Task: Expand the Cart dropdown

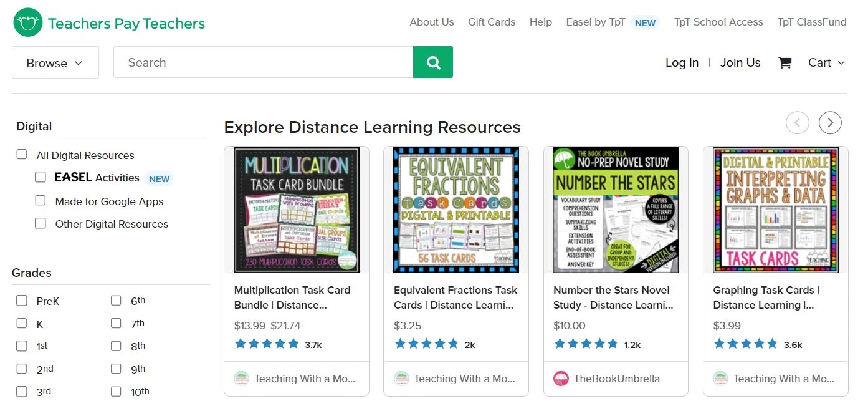Action: pos(826,62)
